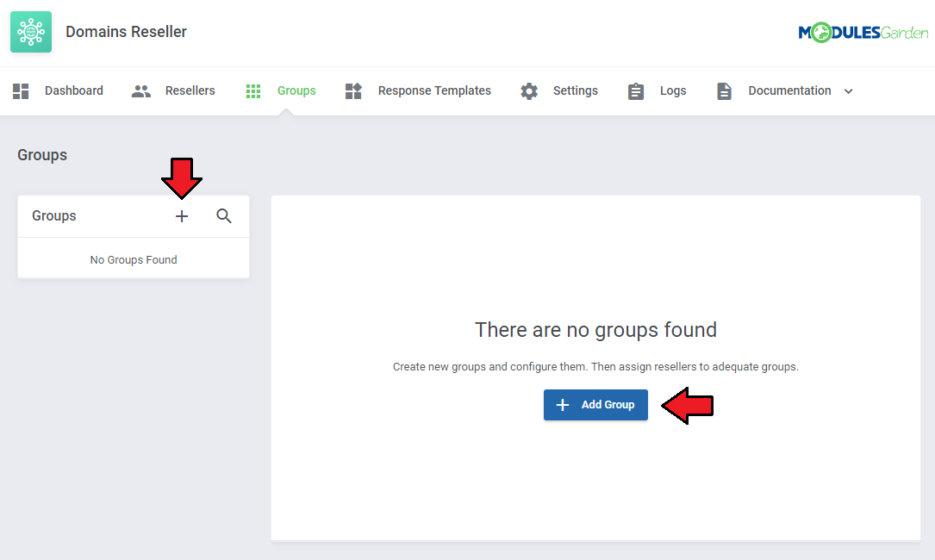Click the Logs clipboard icon

(636, 91)
